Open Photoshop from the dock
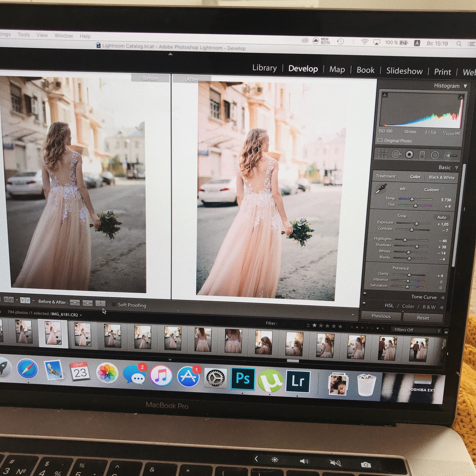The image size is (476, 476). (243, 379)
